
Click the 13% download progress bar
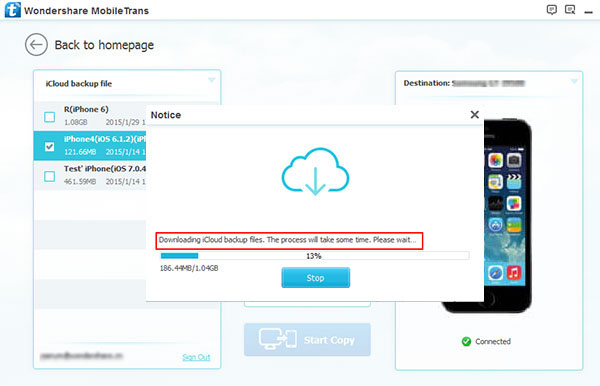315,256
